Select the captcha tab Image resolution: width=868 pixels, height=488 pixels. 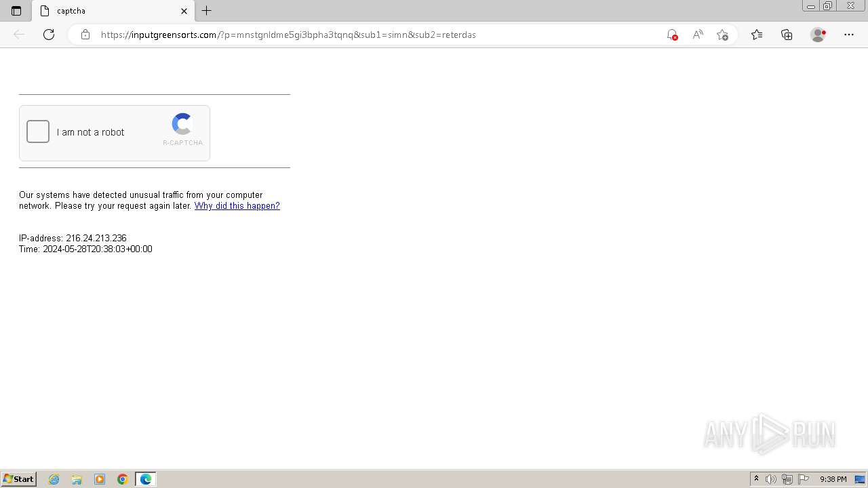click(x=113, y=11)
